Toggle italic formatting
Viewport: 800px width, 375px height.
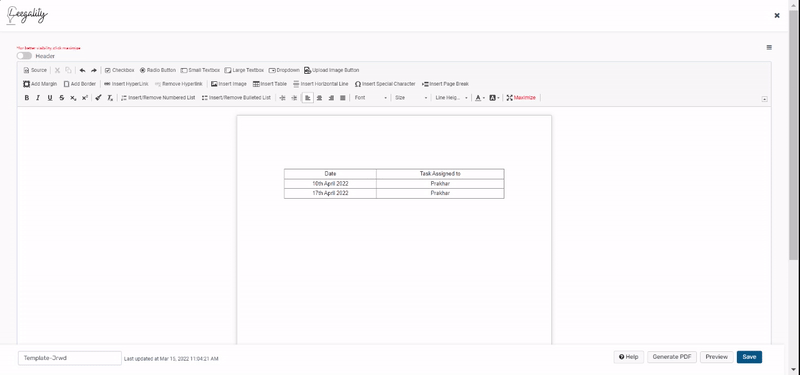click(38, 97)
